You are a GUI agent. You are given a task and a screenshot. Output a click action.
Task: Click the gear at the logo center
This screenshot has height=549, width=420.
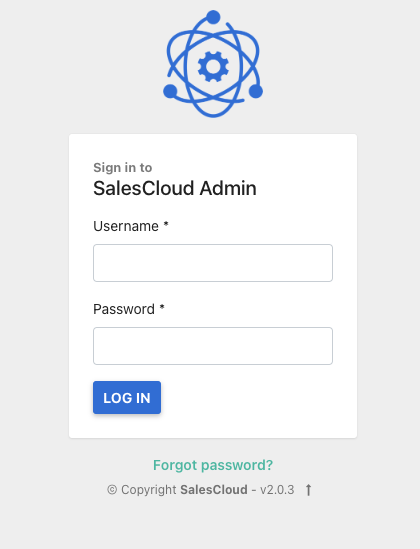[x=213, y=67]
